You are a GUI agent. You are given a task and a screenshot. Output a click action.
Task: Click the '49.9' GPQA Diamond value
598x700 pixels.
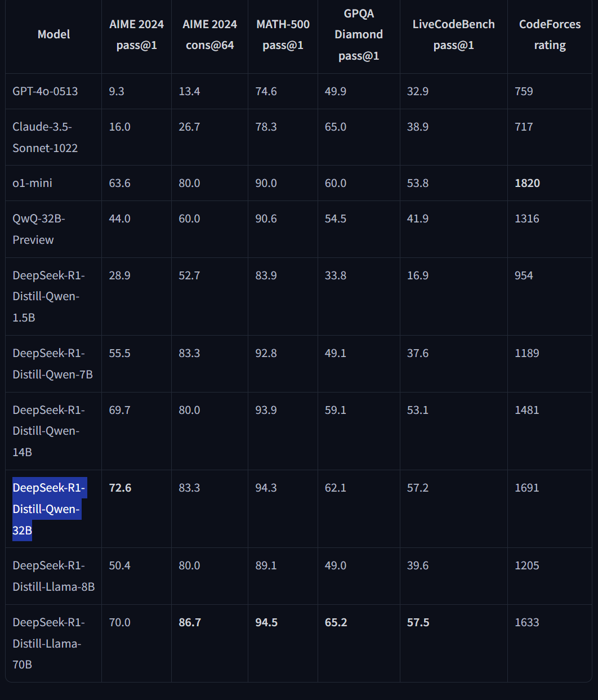[x=336, y=91]
